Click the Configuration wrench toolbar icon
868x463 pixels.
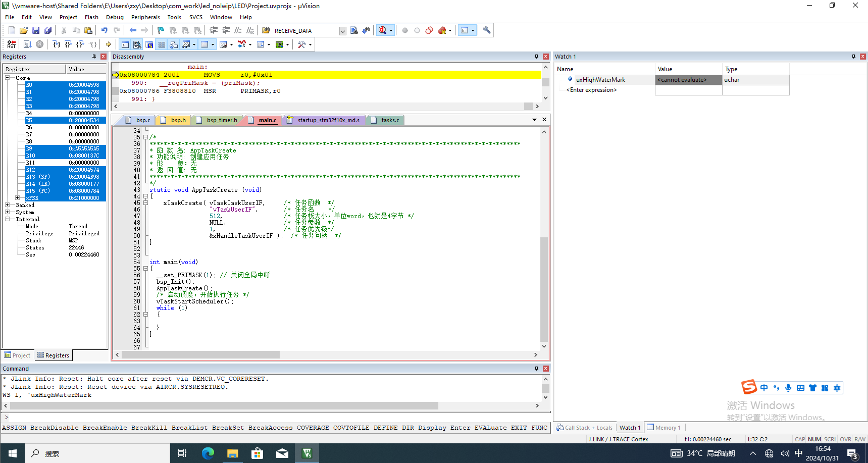point(487,30)
